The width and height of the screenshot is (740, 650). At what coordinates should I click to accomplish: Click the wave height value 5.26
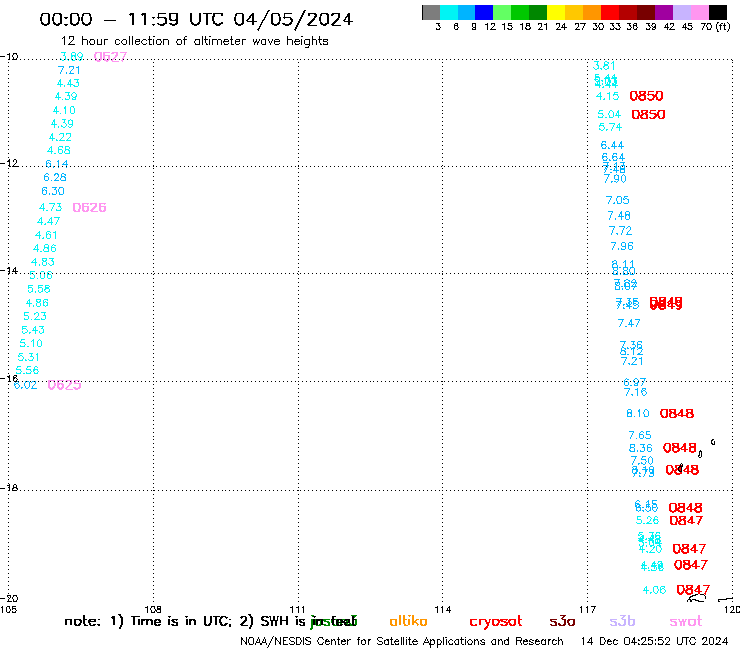click(648, 520)
